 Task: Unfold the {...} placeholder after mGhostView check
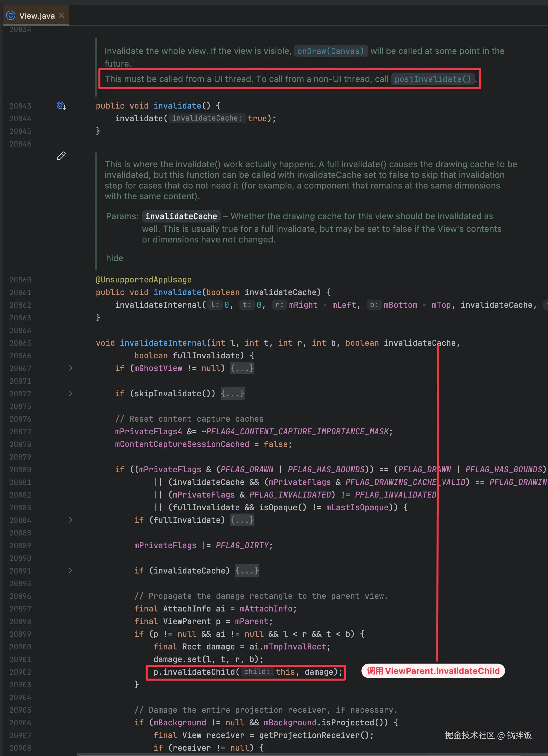pos(242,368)
